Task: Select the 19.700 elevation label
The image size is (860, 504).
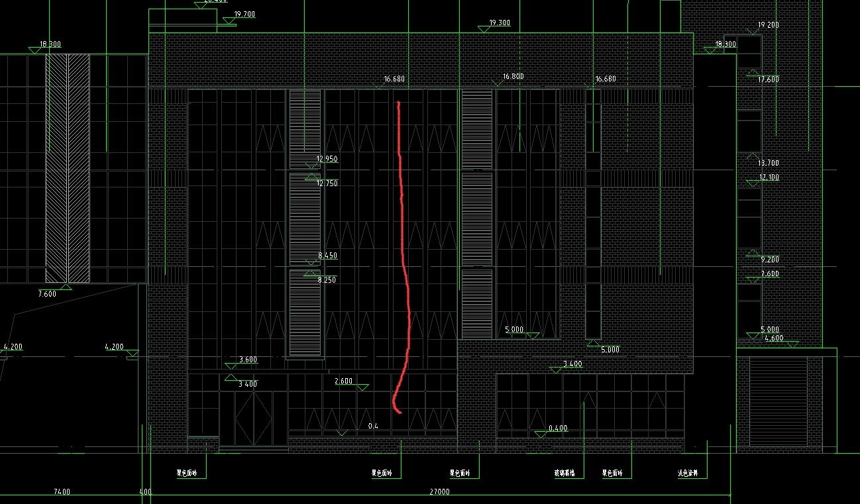Action: click(x=244, y=14)
